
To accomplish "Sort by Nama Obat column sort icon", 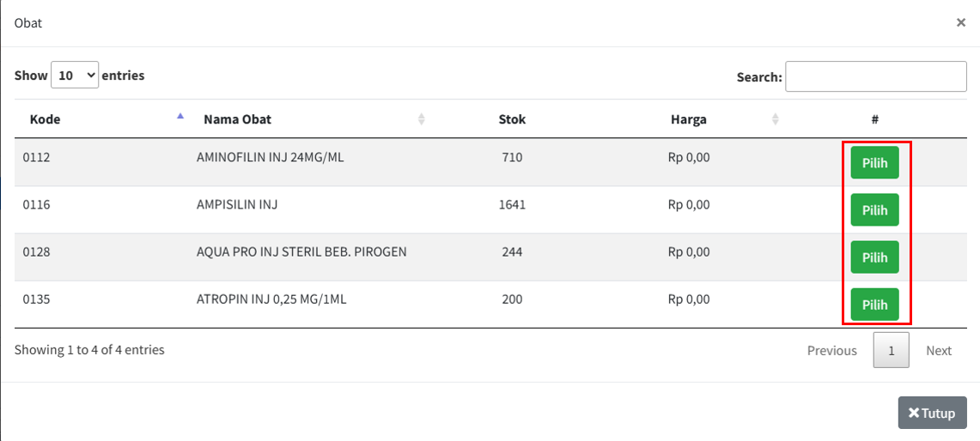I will (421, 119).
